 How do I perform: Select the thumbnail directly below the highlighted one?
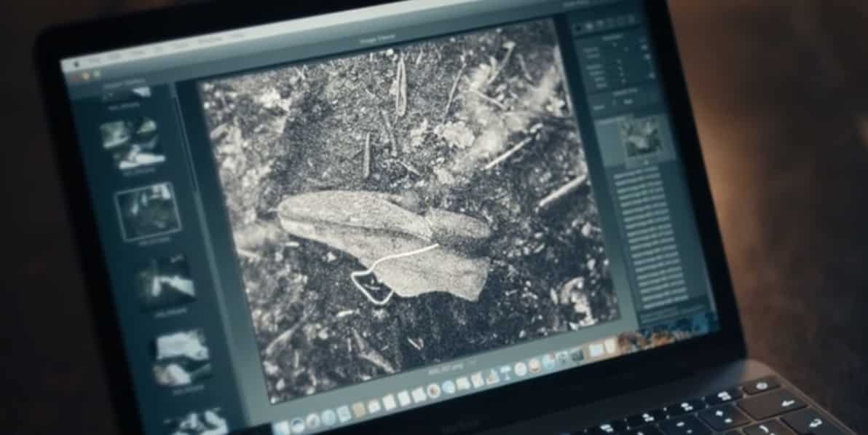[x=165, y=280]
